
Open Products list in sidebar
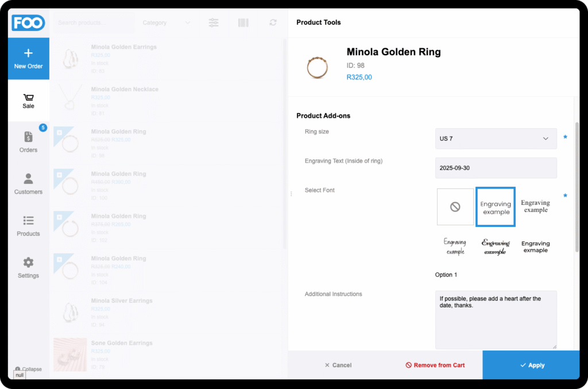pos(28,226)
